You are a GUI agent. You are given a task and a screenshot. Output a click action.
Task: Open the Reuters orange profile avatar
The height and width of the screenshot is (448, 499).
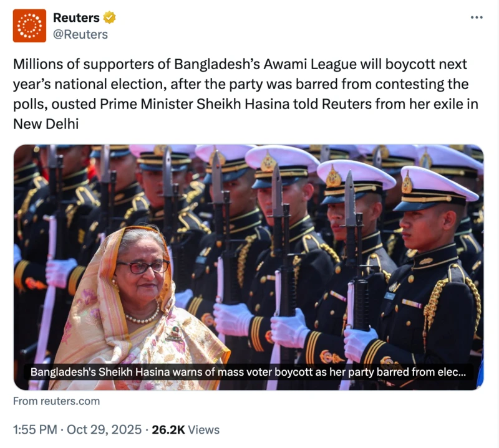click(x=29, y=26)
